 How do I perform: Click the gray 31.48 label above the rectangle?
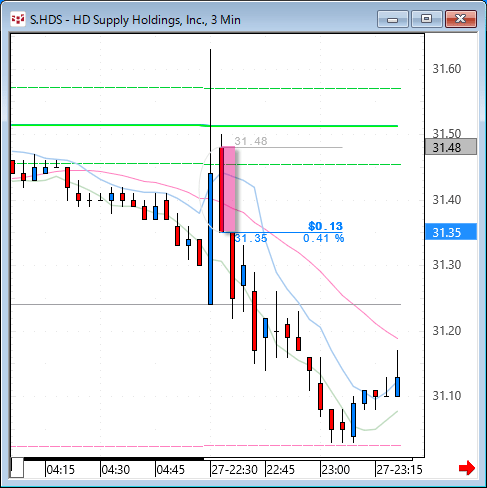(x=251, y=141)
